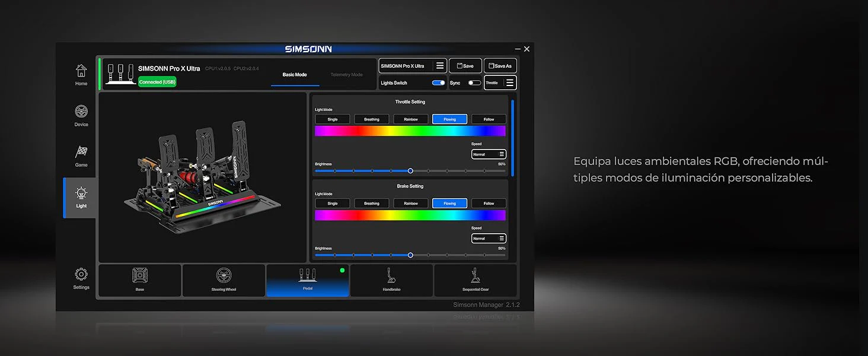The image size is (868, 356).
Task: Select the Sequential Gear device icon
Action: pyautogui.click(x=476, y=275)
